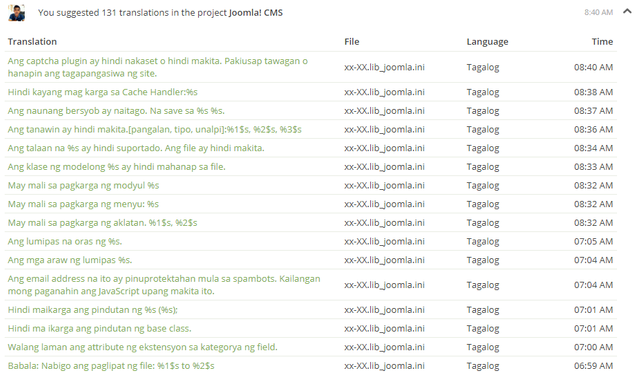
Task: Click the 08:40 AM time cell
Action: pyautogui.click(x=593, y=67)
